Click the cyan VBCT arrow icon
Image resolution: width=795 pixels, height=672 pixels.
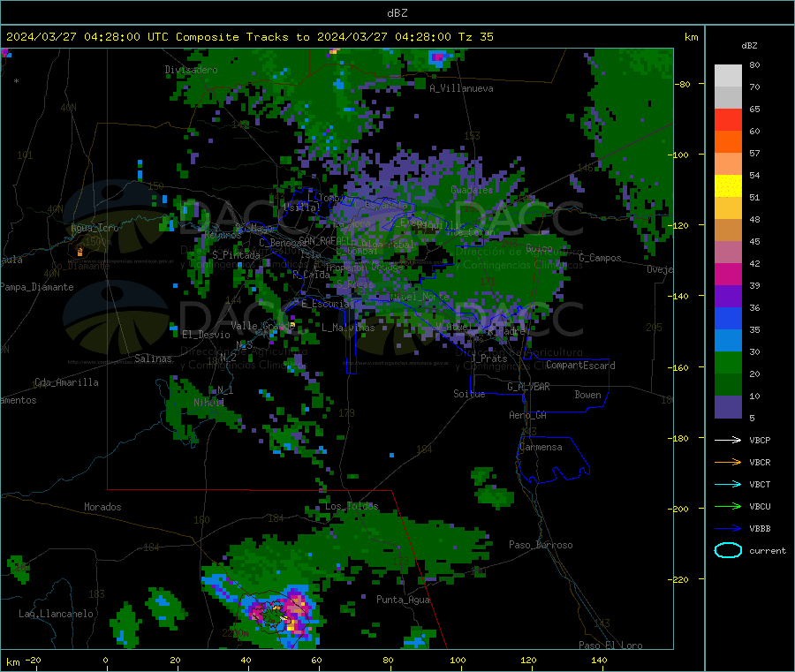[728, 485]
